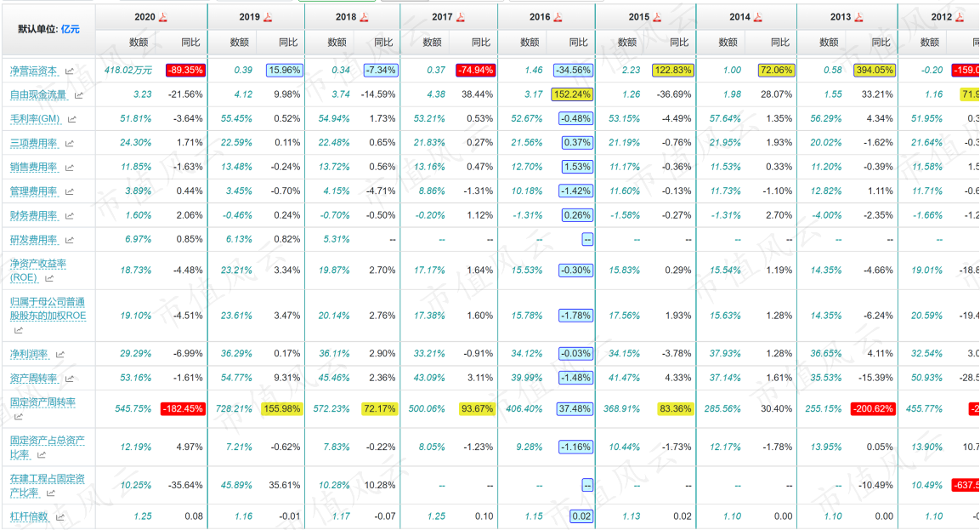Show trend chart icon beside 自由现金流量

point(79,96)
